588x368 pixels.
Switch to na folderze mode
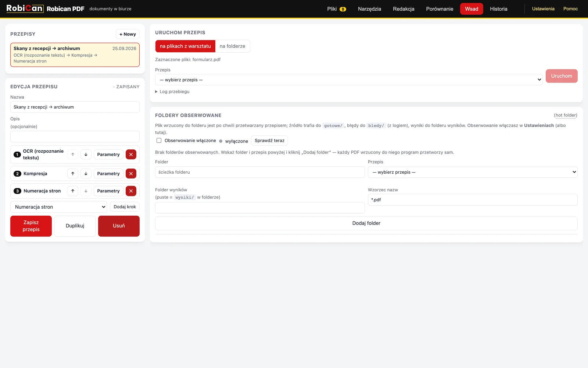tap(232, 46)
